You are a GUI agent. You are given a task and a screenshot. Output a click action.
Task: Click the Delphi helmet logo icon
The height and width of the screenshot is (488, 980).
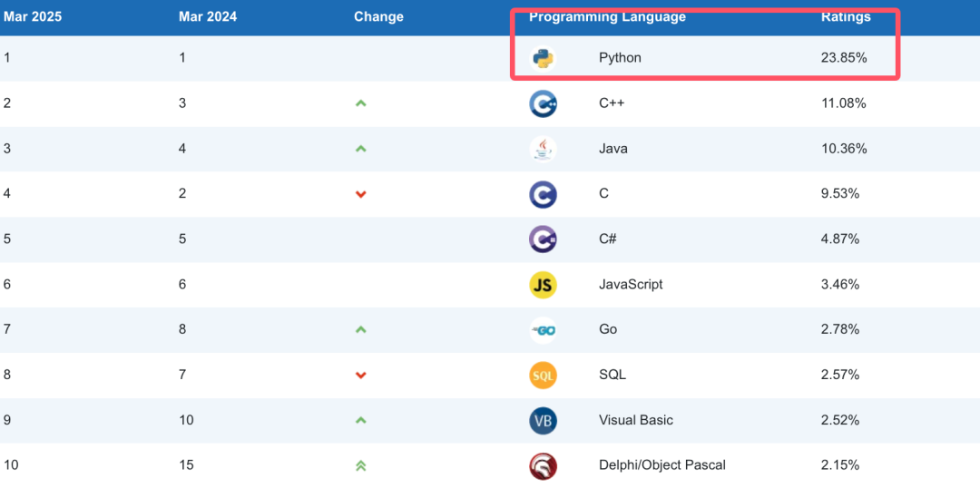(x=543, y=465)
